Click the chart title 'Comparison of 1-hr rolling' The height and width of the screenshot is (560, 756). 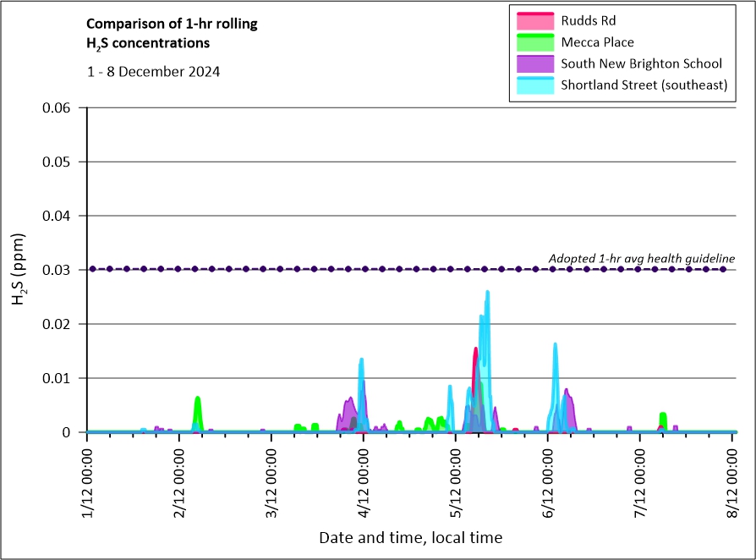click(x=172, y=24)
